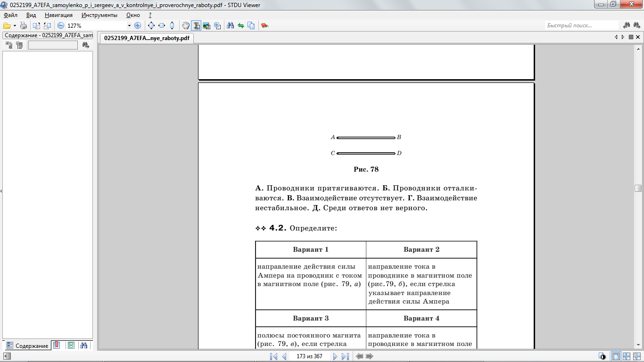The height and width of the screenshot is (362, 644).
Task: Focus the Быстрый поиск quick search field
Action: [x=582, y=25]
